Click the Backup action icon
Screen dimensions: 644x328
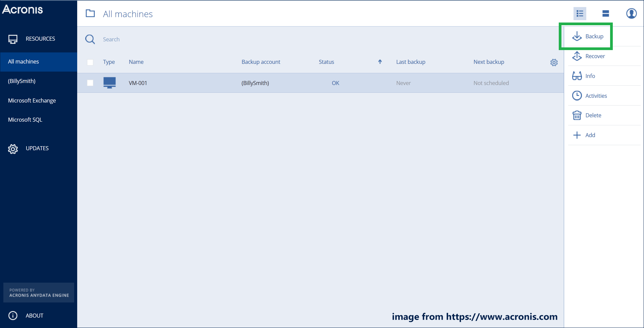[577, 36]
